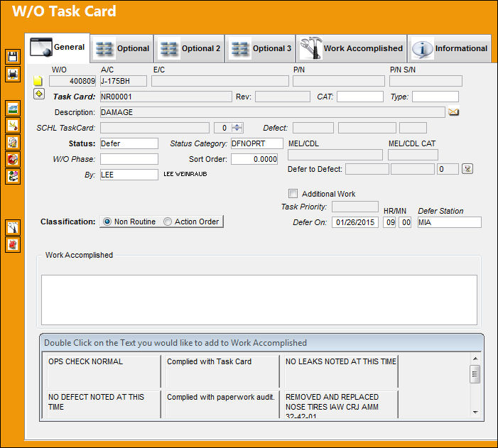Click the LEE WEINRAUB name text

click(185, 174)
